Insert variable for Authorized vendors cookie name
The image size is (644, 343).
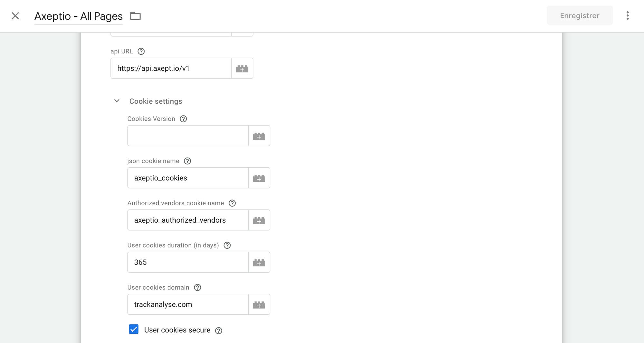tap(259, 220)
